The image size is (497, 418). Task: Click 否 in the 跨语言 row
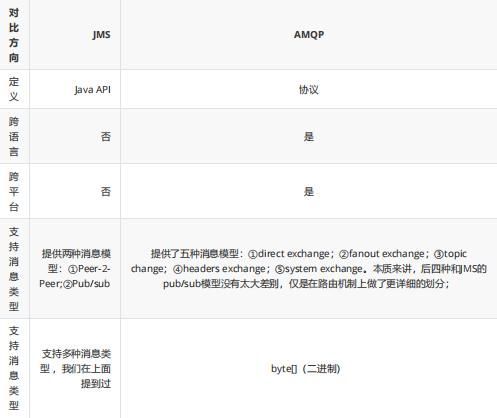(x=106, y=136)
